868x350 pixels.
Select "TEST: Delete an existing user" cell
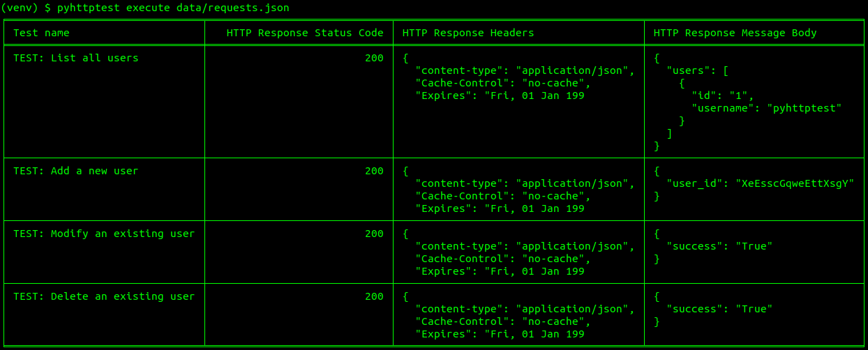[104, 296]
